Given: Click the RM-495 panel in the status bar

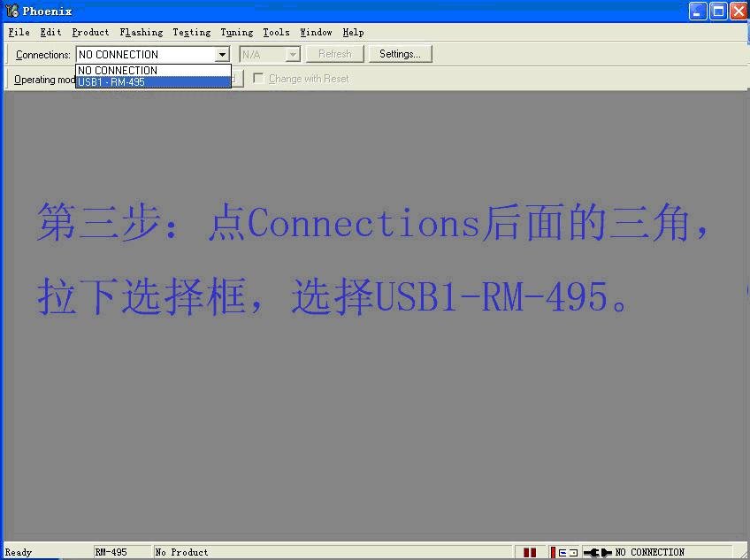Looking at the screenshot, I should coord(121,552).
